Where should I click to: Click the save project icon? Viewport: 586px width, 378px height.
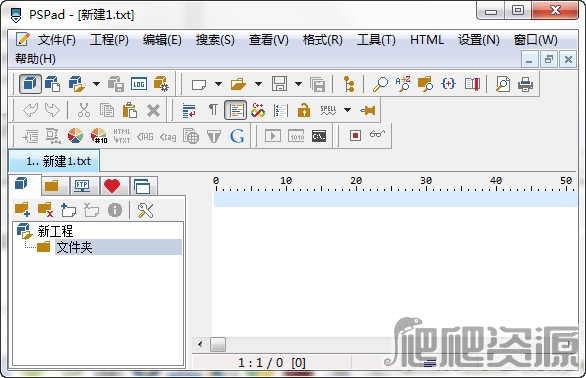[x=116, y=84]
